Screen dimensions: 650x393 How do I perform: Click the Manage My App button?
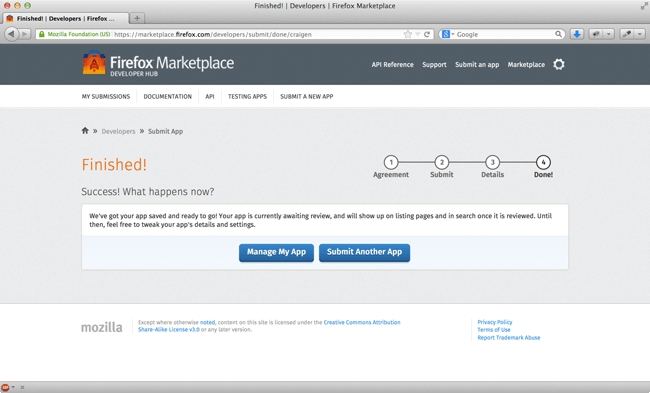point(276,252)
